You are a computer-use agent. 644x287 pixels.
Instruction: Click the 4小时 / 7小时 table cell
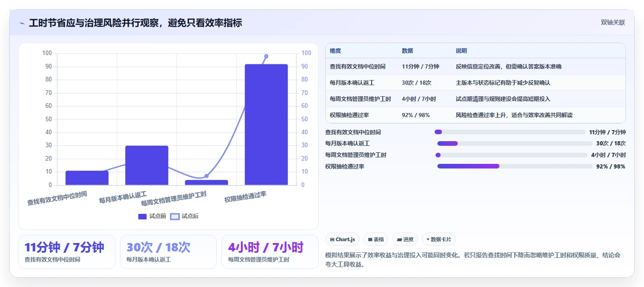419,99
